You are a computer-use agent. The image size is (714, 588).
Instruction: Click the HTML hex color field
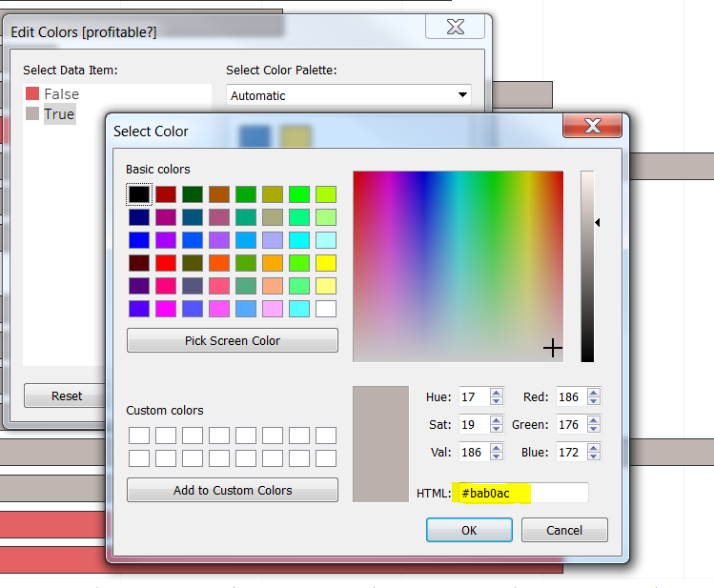[521, 493]
